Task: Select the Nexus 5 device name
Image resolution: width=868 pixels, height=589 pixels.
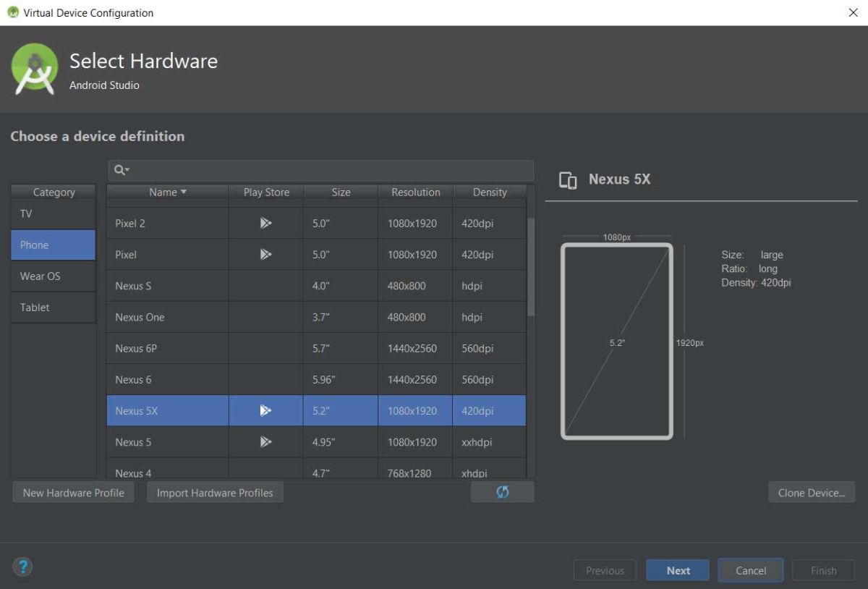Action: click(133, 441)
